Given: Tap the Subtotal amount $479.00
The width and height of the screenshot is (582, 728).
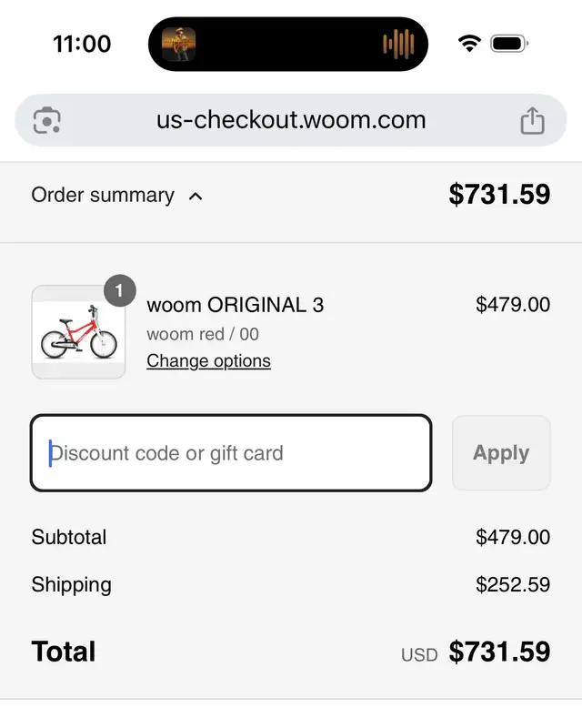Looking at the screenshot, I should pyautogui.click(x=513, y=537).
